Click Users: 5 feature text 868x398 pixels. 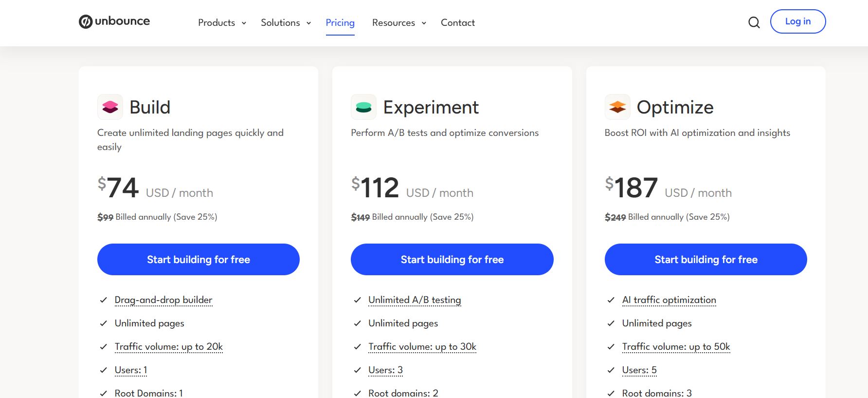click(639, 370)
